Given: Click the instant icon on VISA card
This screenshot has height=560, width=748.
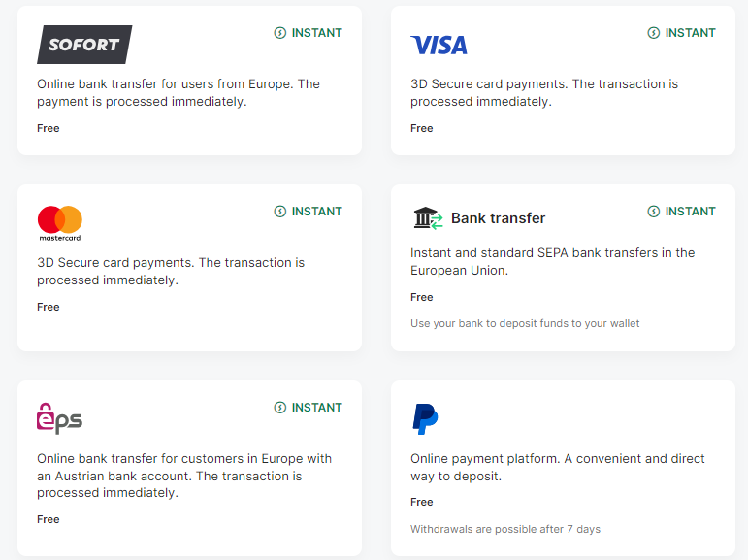Looking at the screenshot, I should click(x=654, y=33).
